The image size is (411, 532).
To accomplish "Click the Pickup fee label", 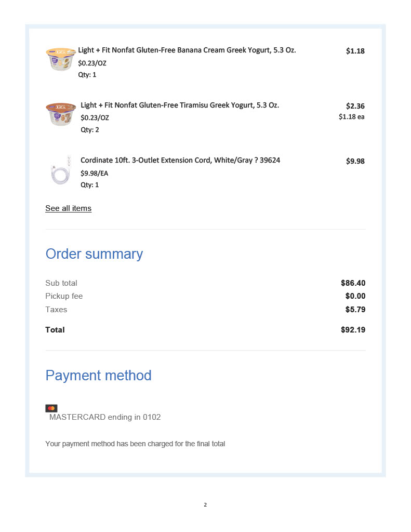I will 64,296.
